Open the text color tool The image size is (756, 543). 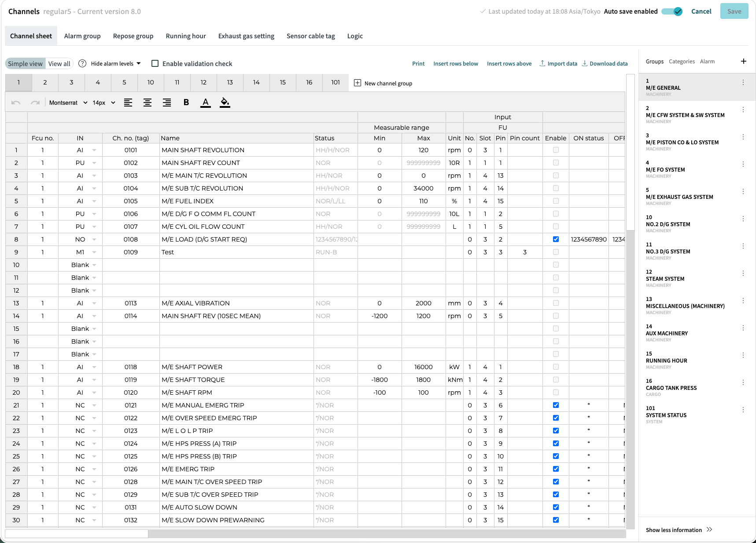click(206, 103)
